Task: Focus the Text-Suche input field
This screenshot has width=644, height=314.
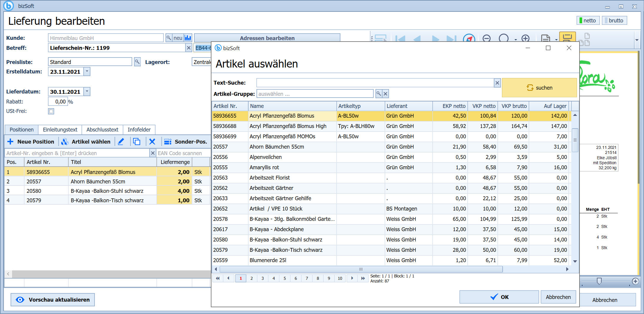Action: tap(375, 83)
